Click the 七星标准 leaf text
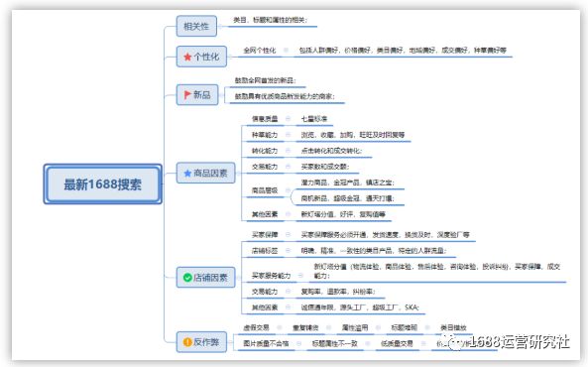The image size is (588, 367). 314,119
